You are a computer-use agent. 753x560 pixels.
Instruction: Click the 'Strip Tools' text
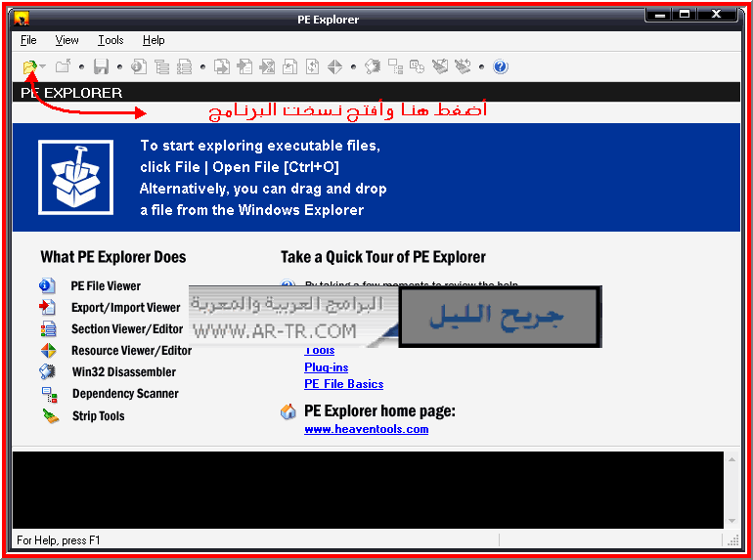99,416
